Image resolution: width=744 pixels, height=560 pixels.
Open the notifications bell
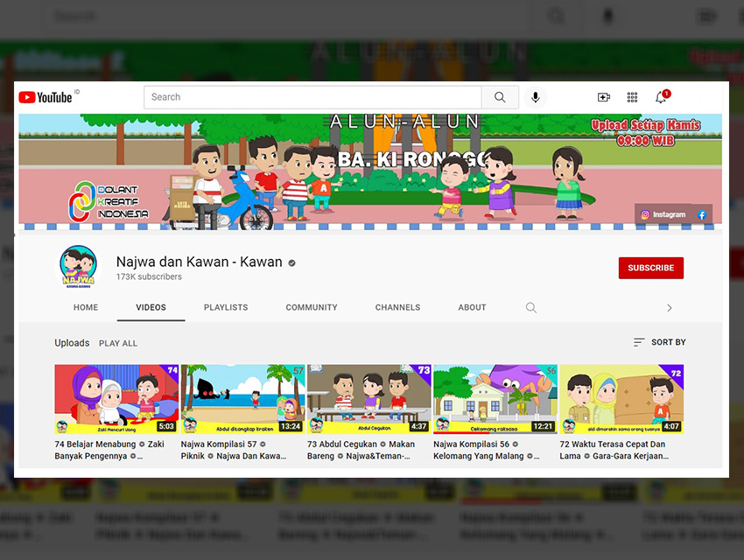point(661,97)
